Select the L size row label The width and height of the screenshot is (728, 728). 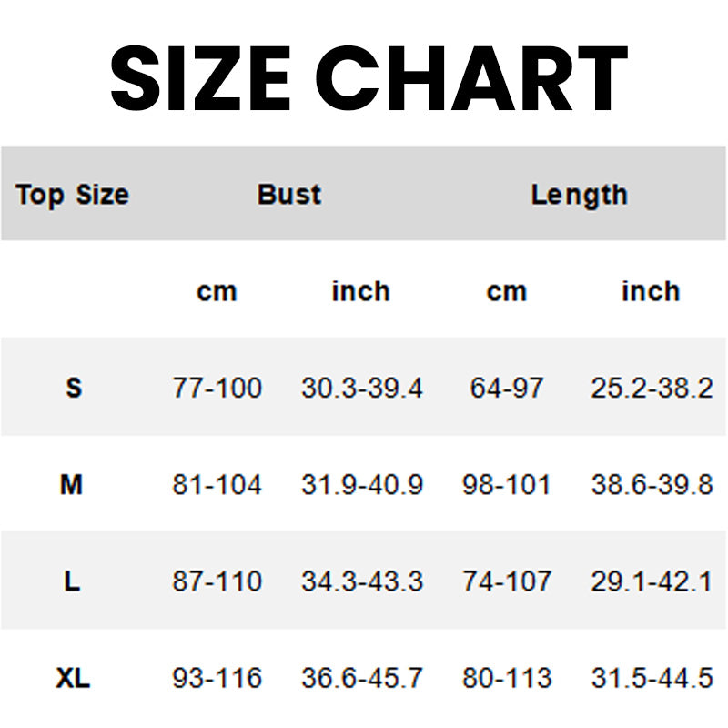72,581
